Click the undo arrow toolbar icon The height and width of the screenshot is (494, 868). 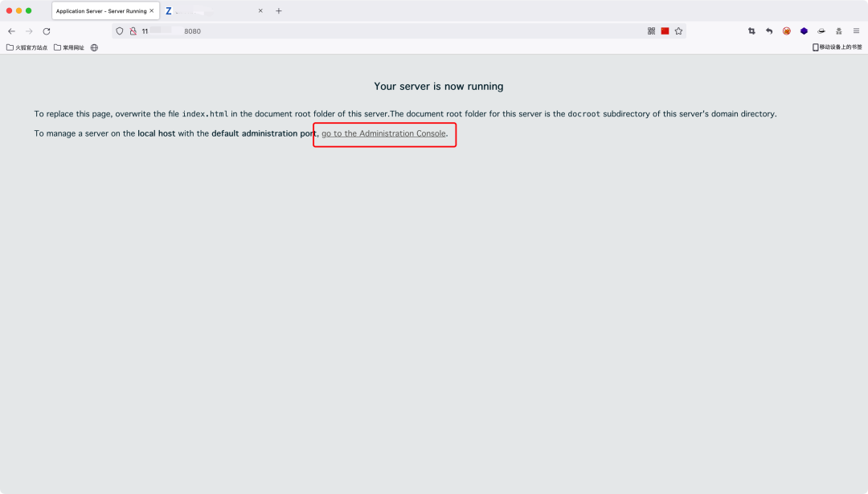coord(769,31)
